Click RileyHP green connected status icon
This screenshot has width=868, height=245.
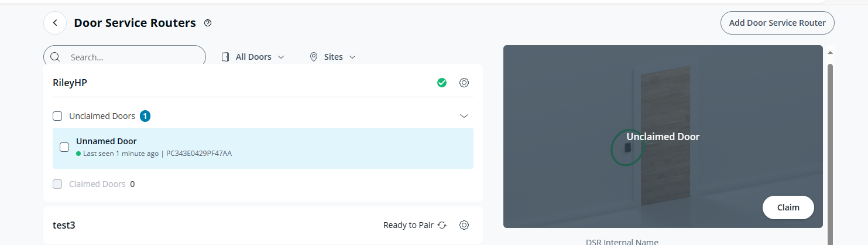[442, 83]
